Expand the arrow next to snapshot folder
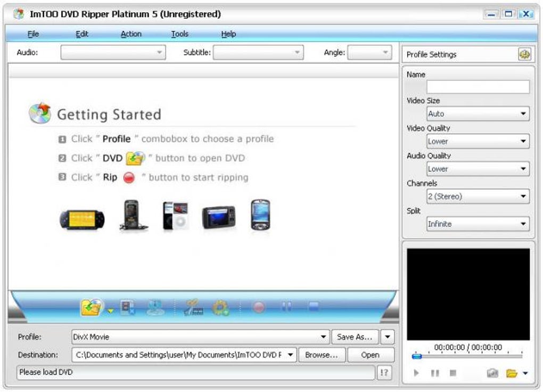Screen dimensions: 543x392 coord(525,373)
